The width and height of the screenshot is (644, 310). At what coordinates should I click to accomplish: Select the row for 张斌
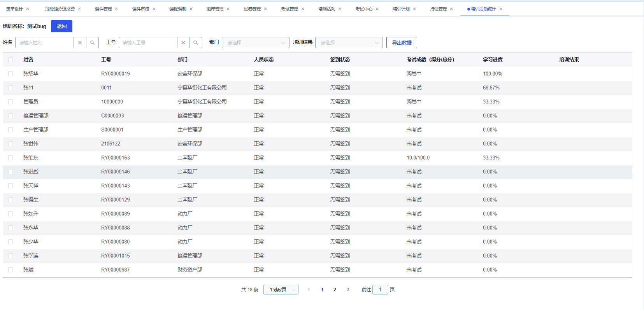coord(11,270)
